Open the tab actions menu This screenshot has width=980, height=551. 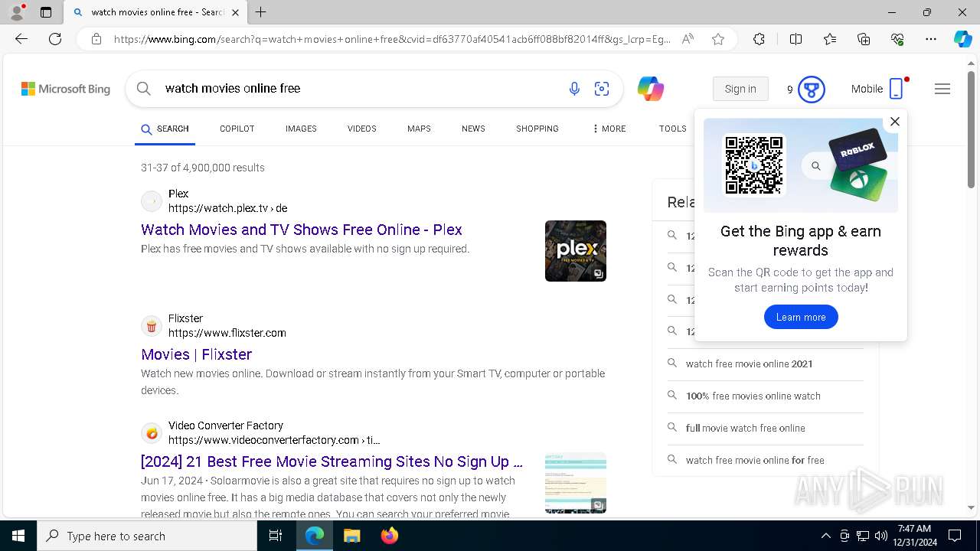pyautogui.click(x=46, y=12)
